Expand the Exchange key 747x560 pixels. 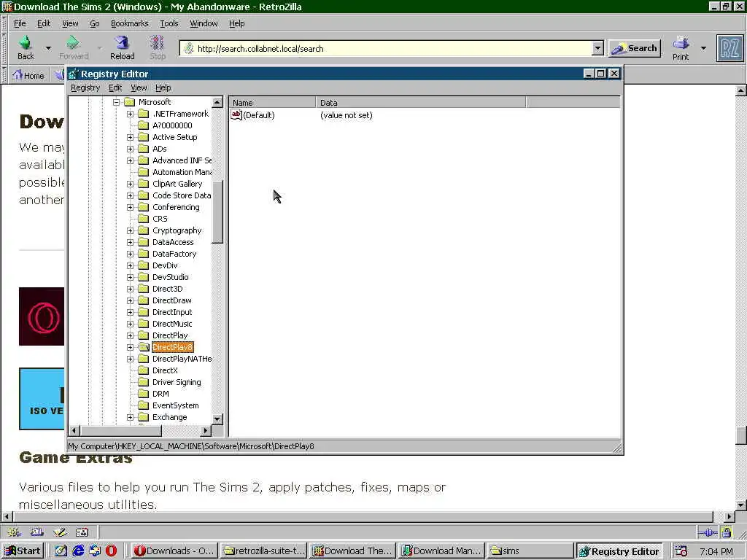pos(130,417)
